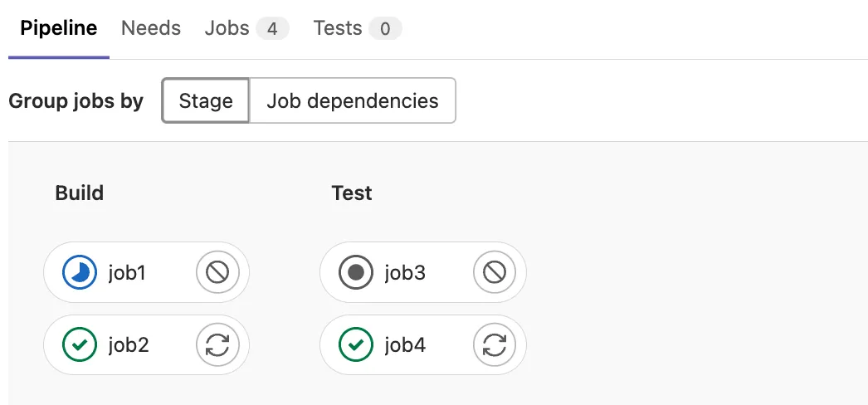Image resolution: width=868 pixels, height=405 pixels.
Task: Click job3's created status icon
Action: click(356, 272)
